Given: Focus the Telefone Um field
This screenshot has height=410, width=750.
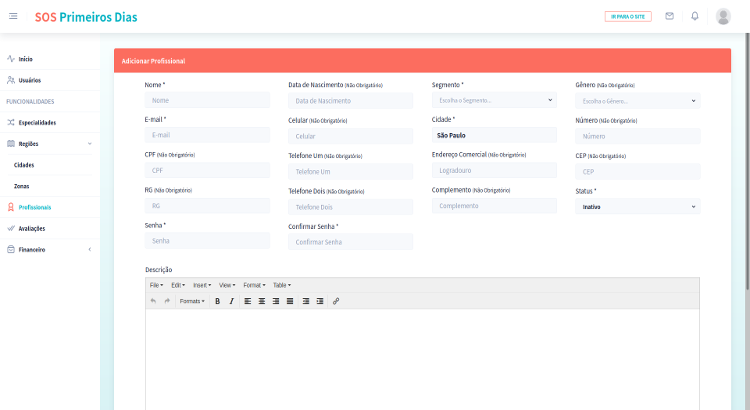Looking at the screenshot, I should point(350,171).
